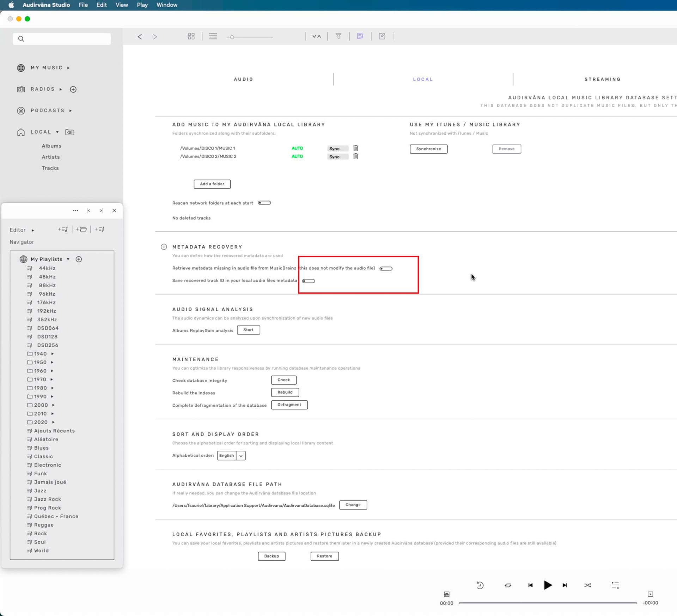Add a radio with plus icon
The height and width of the screenshot is (616, 677).
(x=73, y=90)
